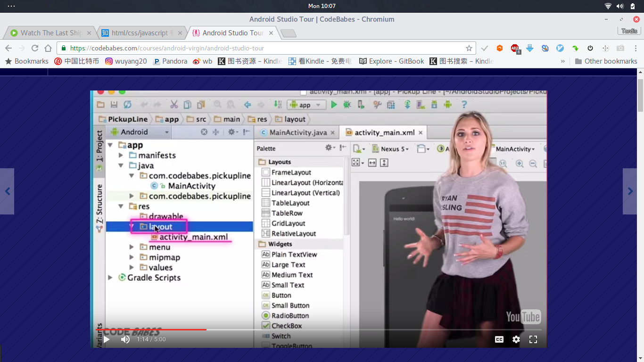Open the magnifier extension icon
Image resolution: width=644 pixels, height=362 pixels.
click(545, 48)
